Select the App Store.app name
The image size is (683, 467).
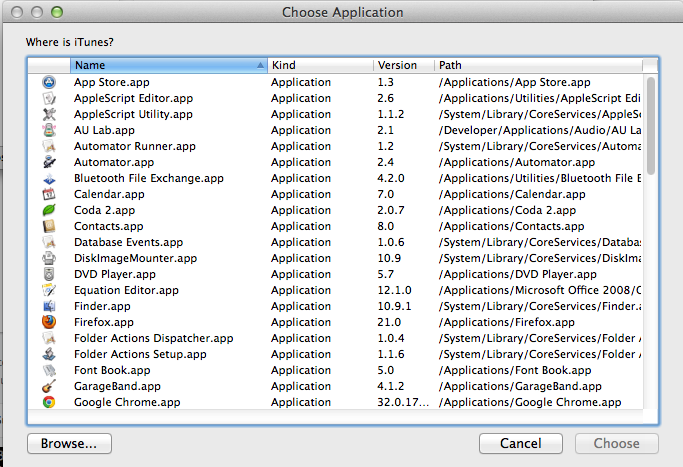(x=112, y=82)
